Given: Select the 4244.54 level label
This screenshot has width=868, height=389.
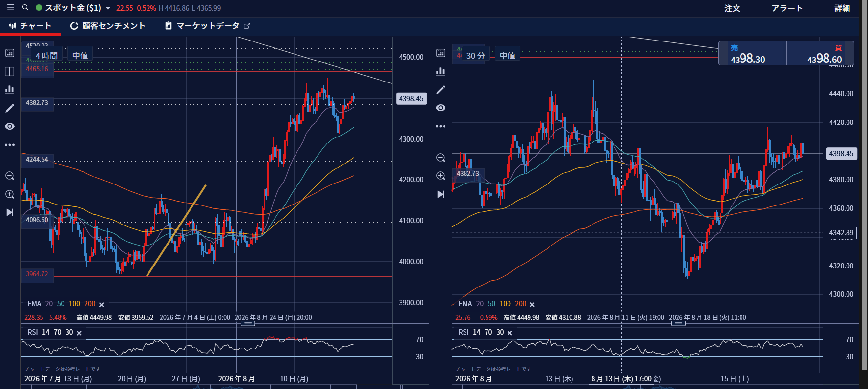Looking at the screenshot, I should coord(37,160).
